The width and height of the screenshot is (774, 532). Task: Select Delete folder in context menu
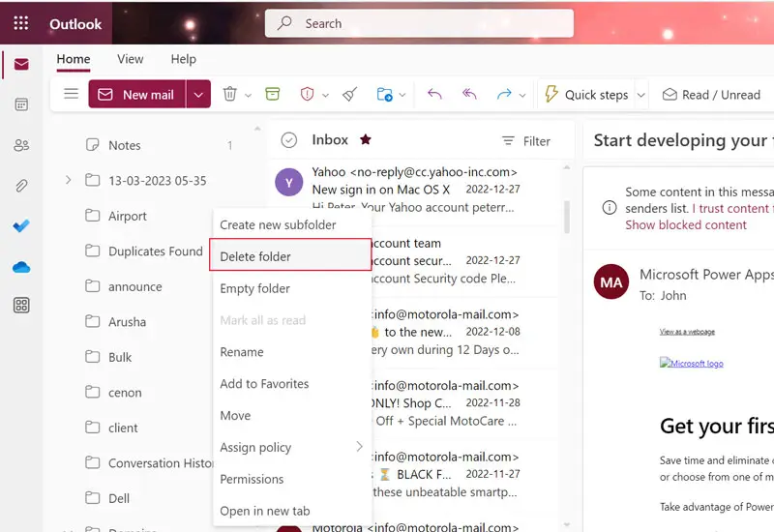pos(255,256)
